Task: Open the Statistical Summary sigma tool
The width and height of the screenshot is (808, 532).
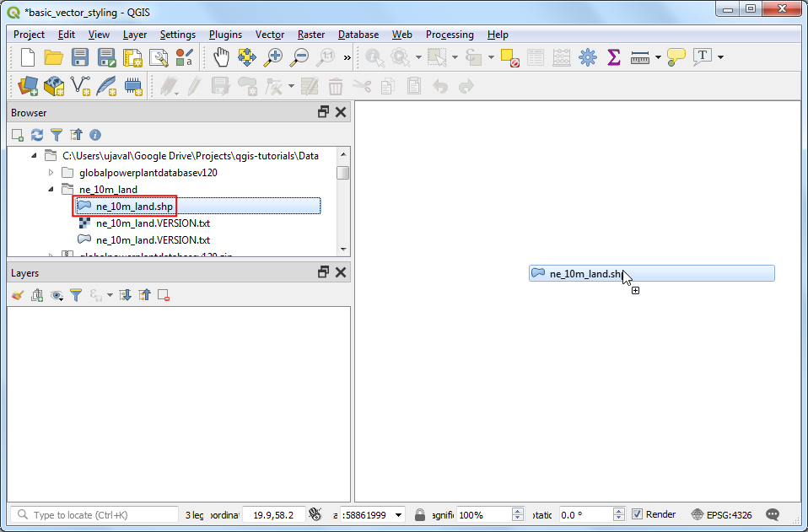Action: pyautogui.click(x=614, y=57)
